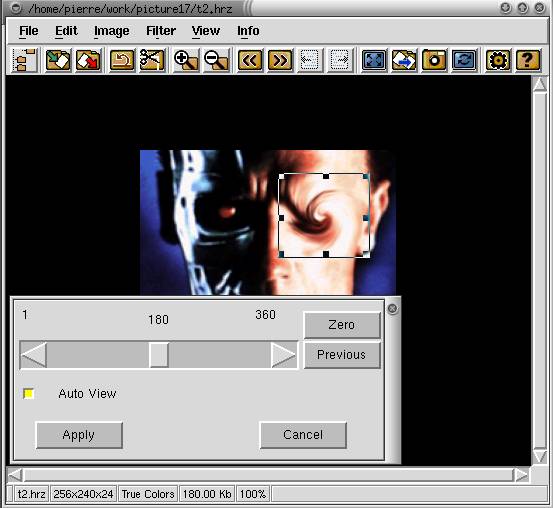Click the zoom out magnifier icon

[216, 60]
